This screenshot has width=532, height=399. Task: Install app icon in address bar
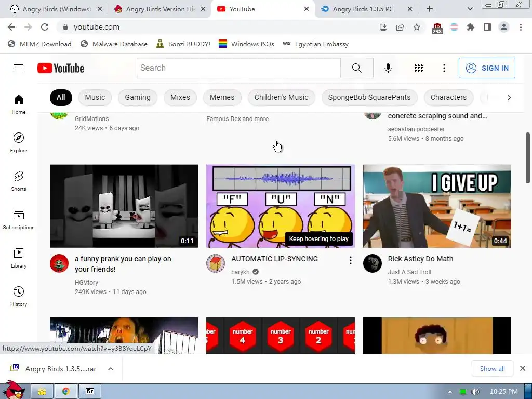click(x=383, y=27)
